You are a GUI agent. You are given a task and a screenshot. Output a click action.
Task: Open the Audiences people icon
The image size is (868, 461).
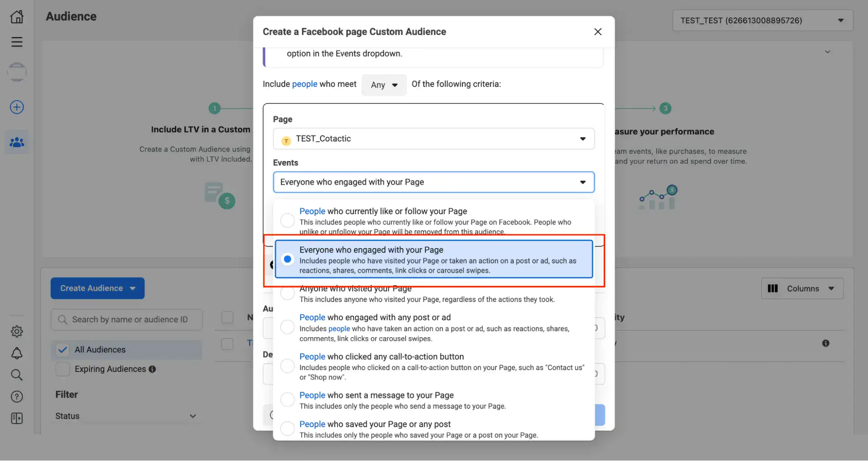pyautogui.click(x=17, y=142)
